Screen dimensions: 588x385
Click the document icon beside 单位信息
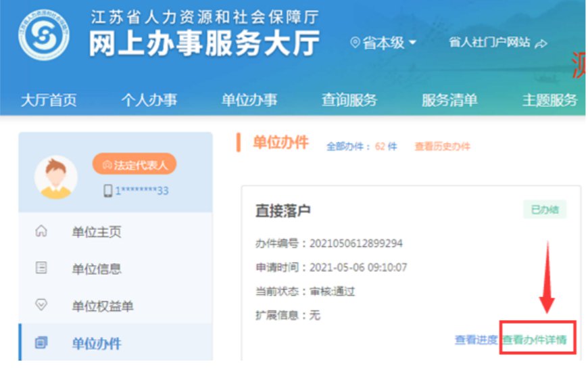click(x=41, y=269)
